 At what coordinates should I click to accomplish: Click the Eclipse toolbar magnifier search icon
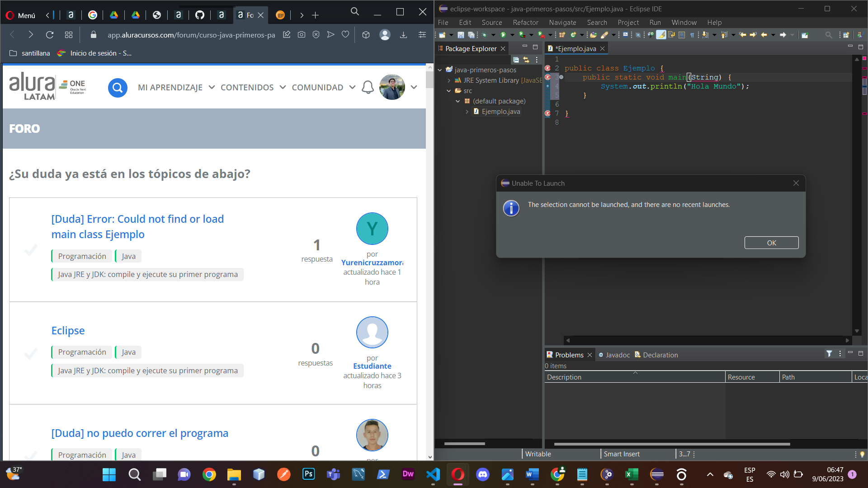(828, 35)
